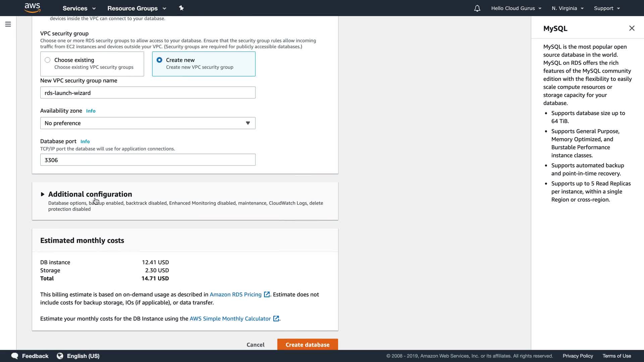Click the Feedback speech bubble icon

click(x=15, y=356)
